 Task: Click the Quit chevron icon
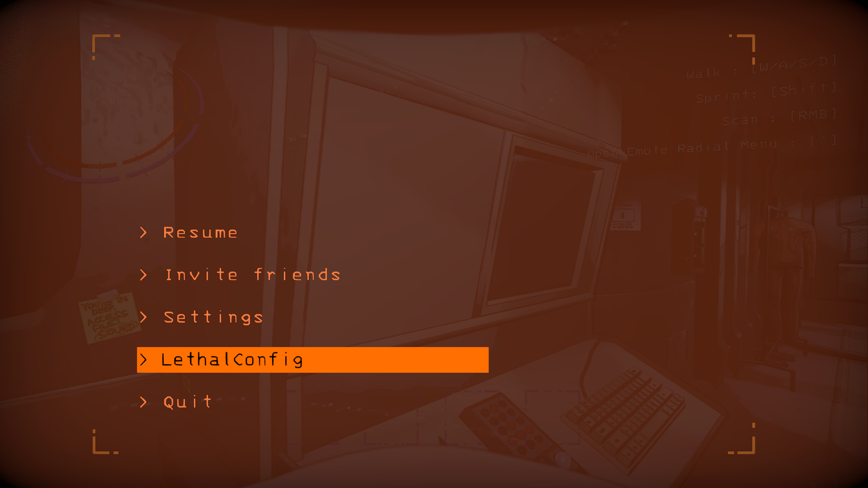145,400
